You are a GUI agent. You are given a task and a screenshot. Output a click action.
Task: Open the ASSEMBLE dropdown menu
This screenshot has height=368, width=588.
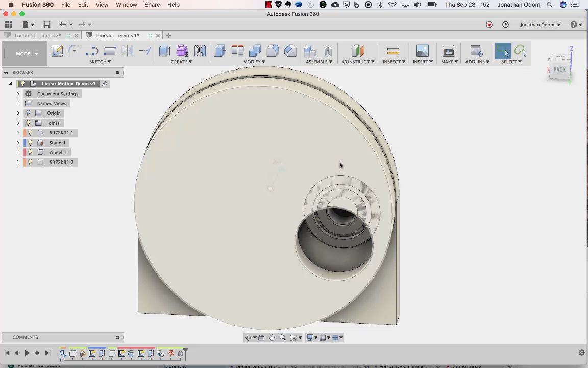coord(319,62)
